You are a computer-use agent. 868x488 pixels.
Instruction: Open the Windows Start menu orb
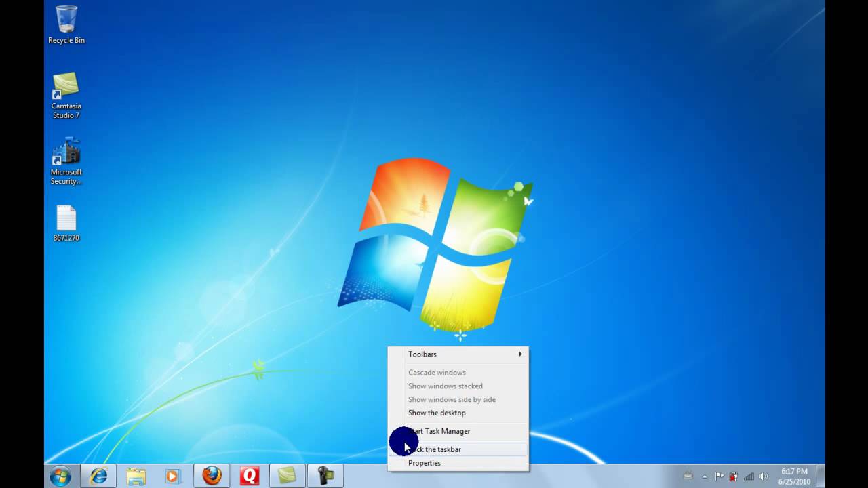point(60,476)
